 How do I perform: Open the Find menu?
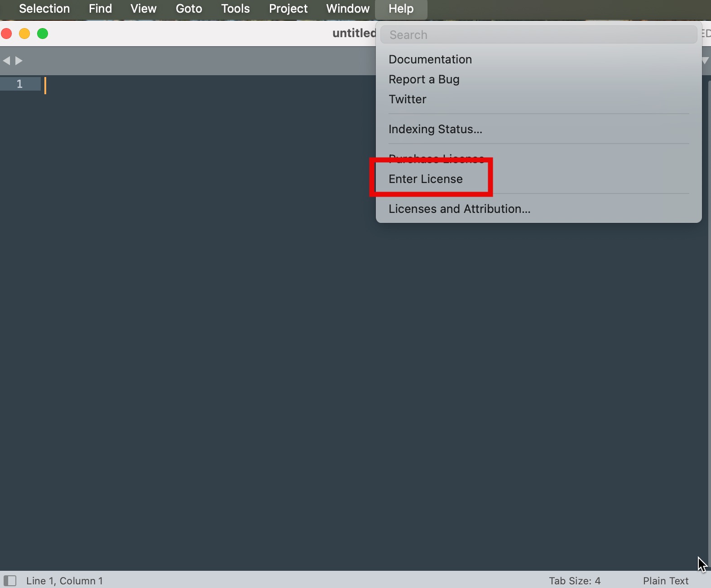coord(100,9)
